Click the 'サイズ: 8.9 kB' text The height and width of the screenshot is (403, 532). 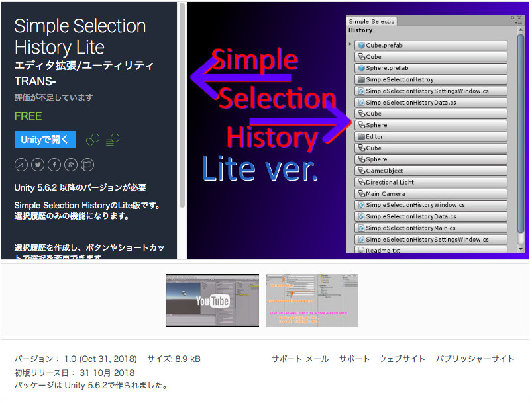[x=174, y=359]
